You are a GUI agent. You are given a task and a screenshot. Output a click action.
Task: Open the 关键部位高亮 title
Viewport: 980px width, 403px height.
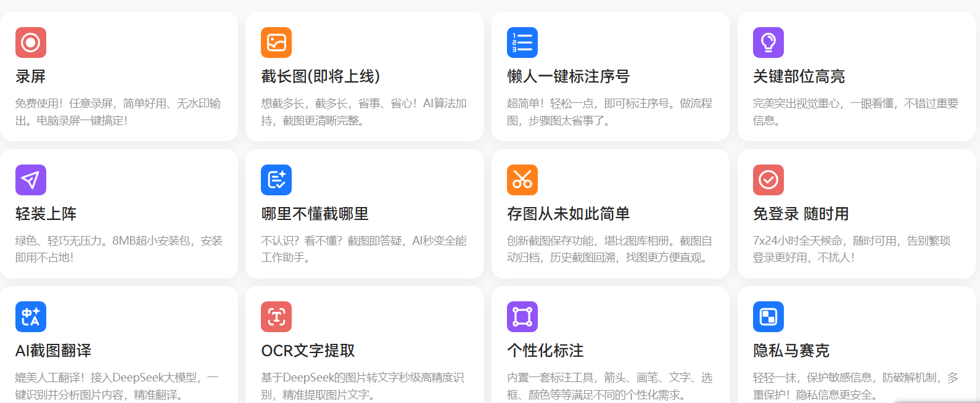click(799, 76)
